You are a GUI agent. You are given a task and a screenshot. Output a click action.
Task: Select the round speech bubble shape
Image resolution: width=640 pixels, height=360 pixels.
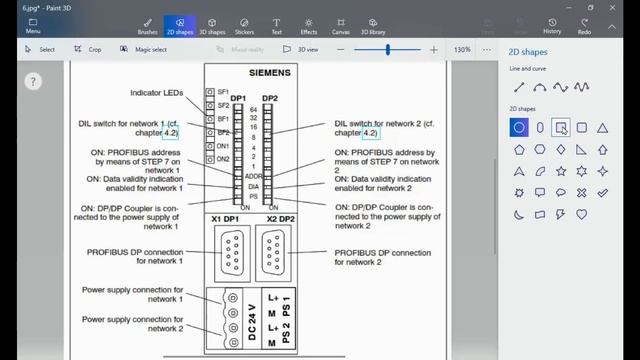561,193
